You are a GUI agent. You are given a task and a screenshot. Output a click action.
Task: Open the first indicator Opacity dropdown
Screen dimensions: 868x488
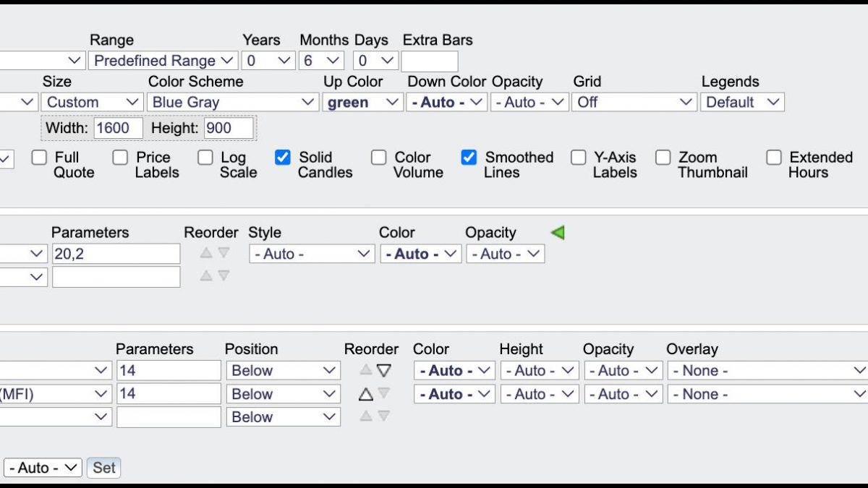(x=624, y=371)
